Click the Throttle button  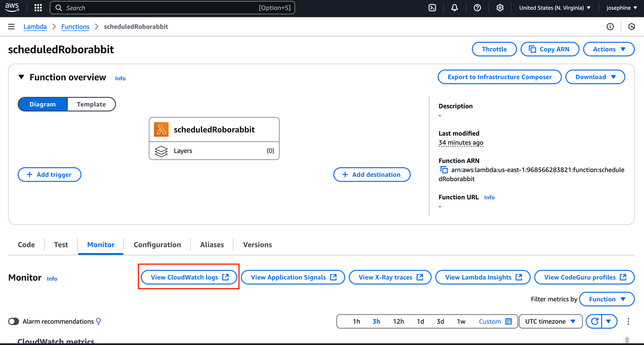494,49
